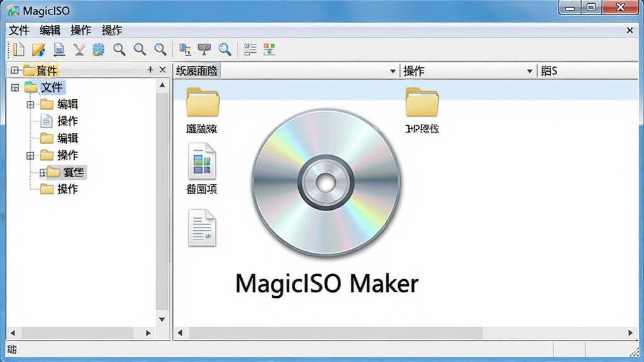
Task: Click the tree panel scroll down arrow
Action: (162, 319)
